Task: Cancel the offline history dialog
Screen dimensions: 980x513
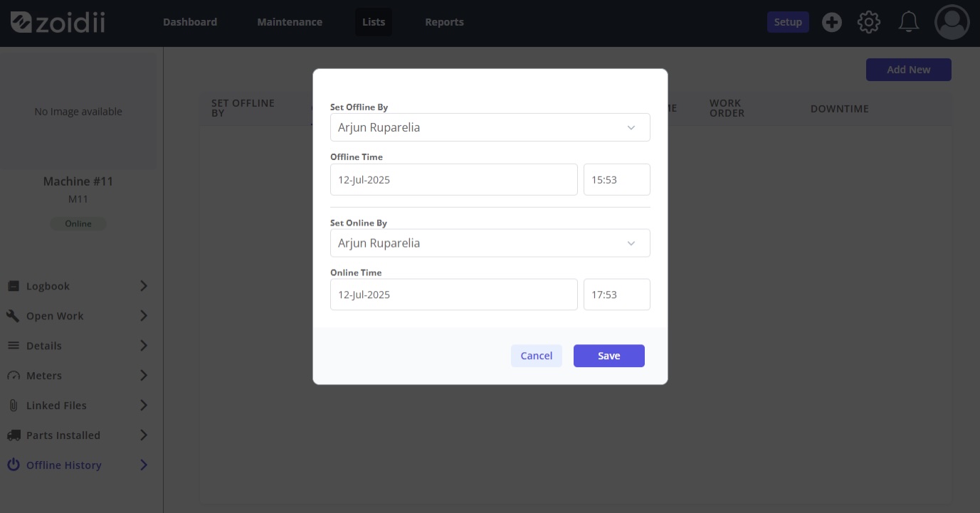Action: [536, 356]
